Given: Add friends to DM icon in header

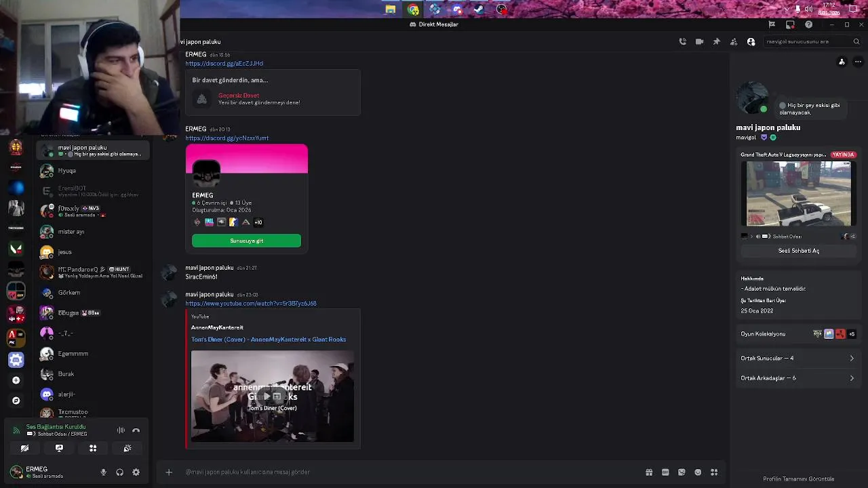Looking at the screenshot, I should (733, 41).
